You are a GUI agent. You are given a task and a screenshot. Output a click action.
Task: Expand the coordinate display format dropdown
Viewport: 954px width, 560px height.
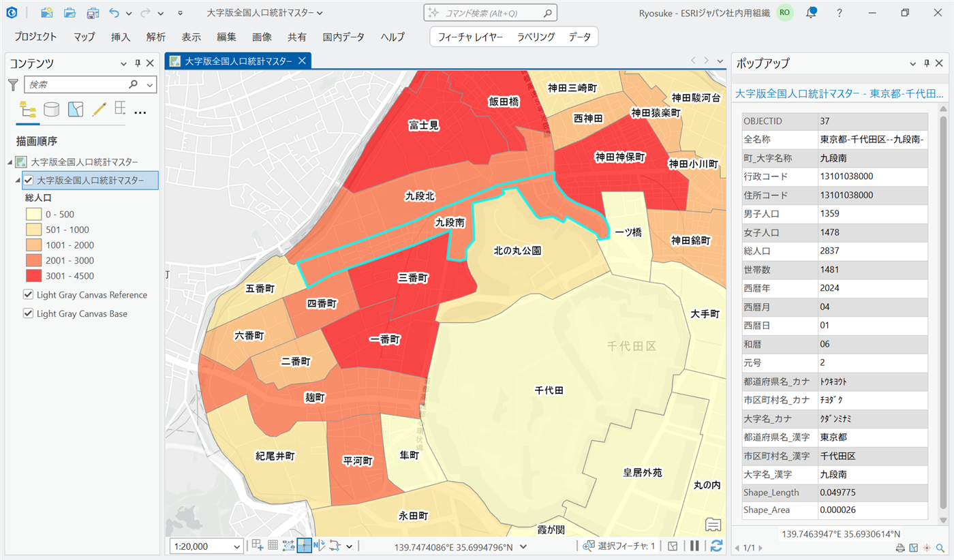523,546
